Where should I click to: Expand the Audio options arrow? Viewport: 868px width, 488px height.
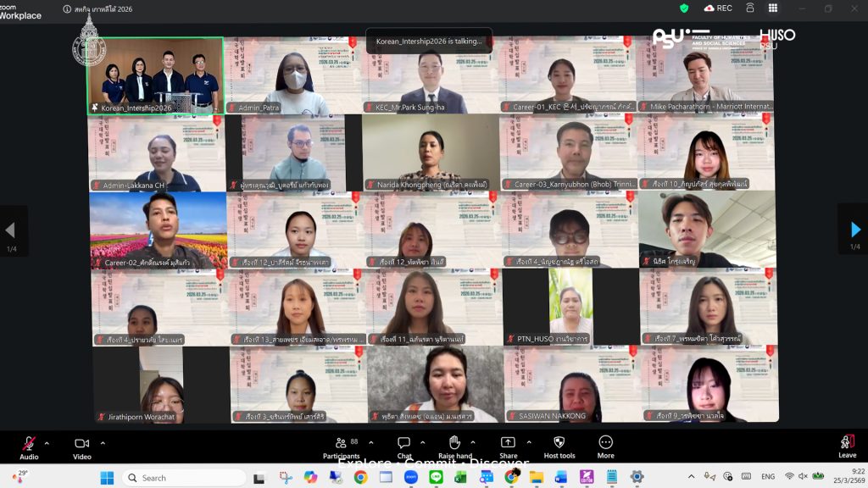point(47,442)
